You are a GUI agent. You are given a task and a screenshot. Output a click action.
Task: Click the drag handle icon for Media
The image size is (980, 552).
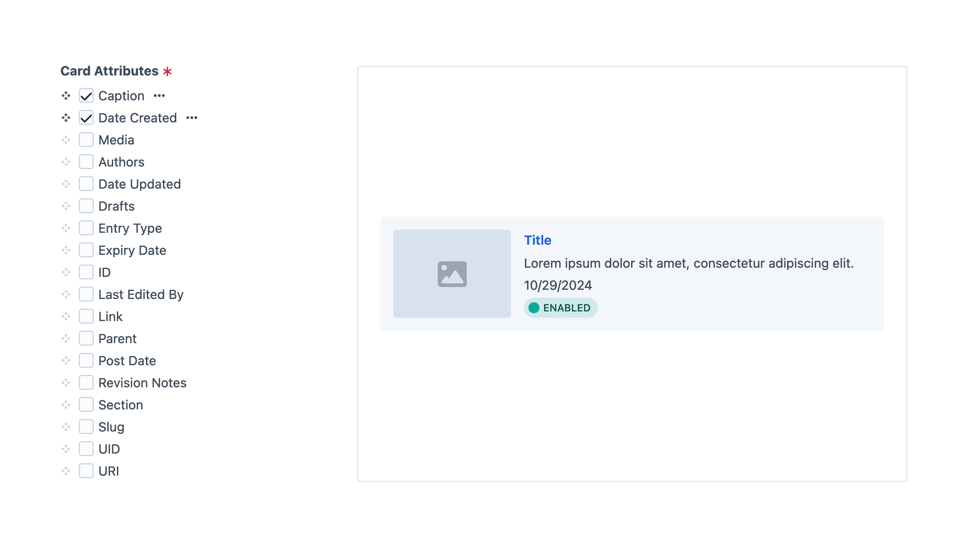coord(65,140)
